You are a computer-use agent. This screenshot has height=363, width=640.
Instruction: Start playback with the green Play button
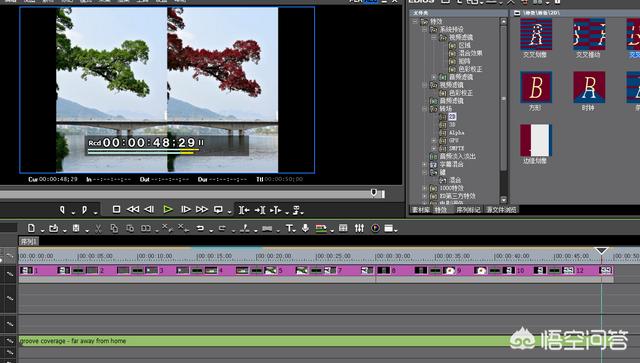(x=168, y=209)
